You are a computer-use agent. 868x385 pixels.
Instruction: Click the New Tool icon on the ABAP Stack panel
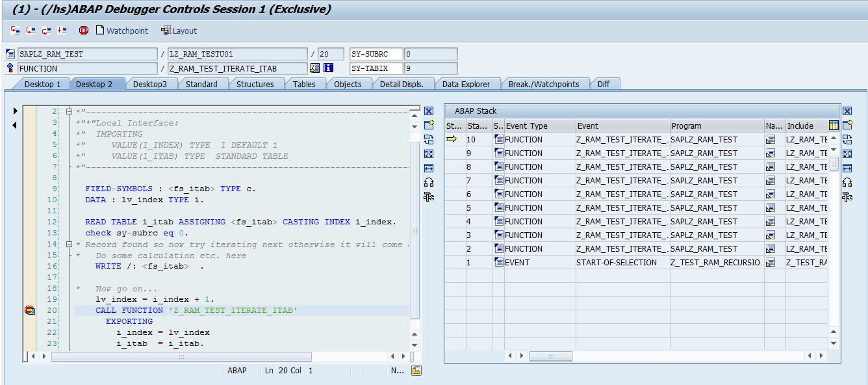847,124
